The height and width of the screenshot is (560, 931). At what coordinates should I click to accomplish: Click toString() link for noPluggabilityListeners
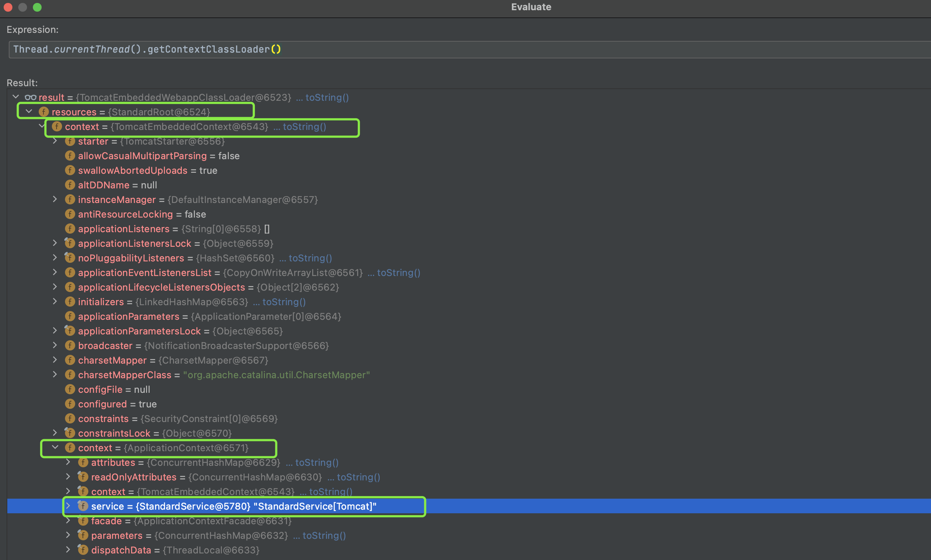pyautogui.click(x=310, y=258)
